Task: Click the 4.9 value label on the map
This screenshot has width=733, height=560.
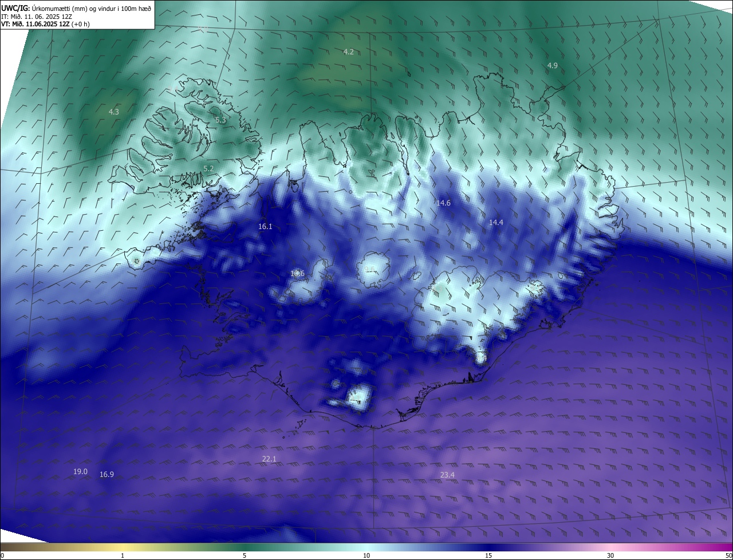Action: (x=552, y=66)
